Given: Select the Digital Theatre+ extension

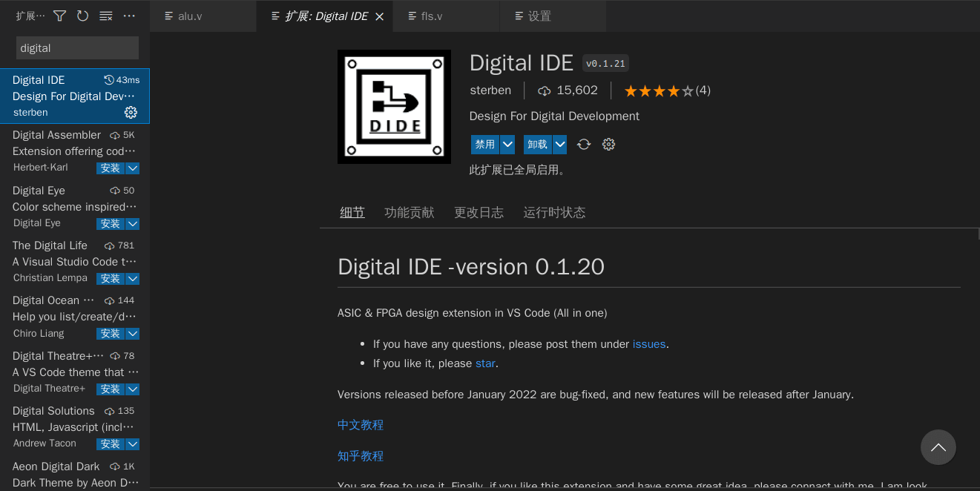Looking at the screenshot, I should tap(75, 372).
